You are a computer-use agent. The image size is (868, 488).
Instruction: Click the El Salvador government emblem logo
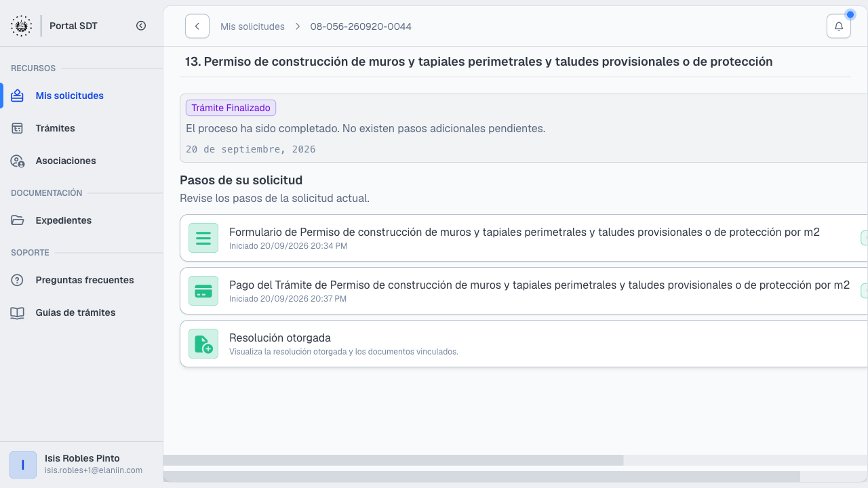click(x=22, y=26)
